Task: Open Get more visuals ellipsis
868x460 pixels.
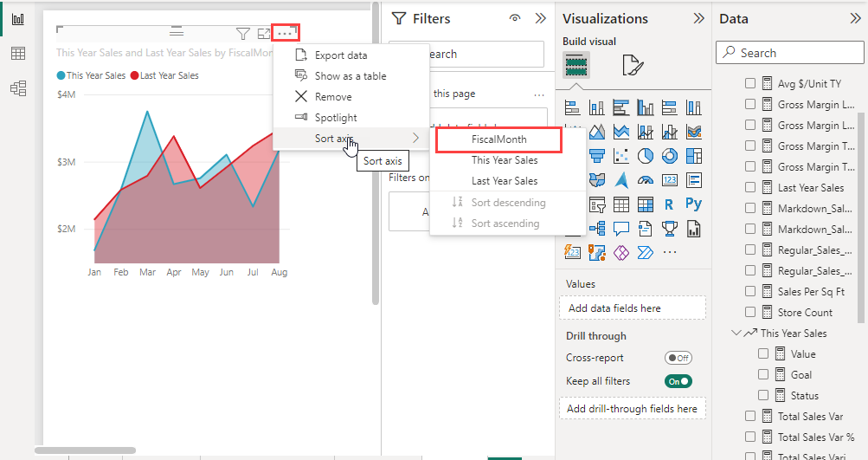Action: 670,252
